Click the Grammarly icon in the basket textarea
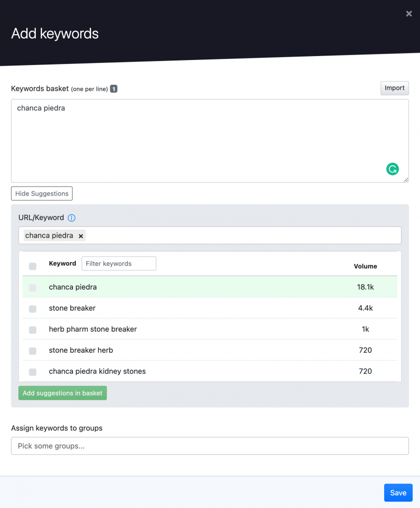Viewport: 420px width, 508px height. point(392,169)
